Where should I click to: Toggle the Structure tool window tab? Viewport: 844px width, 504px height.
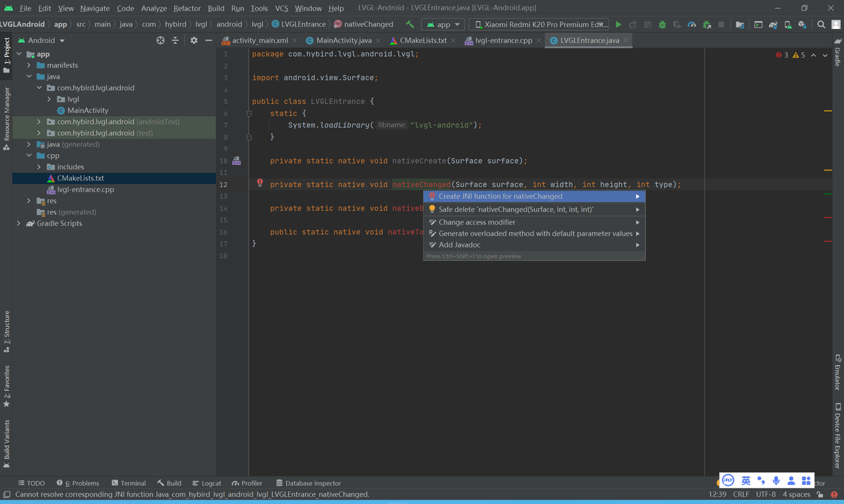click(7, 331)
